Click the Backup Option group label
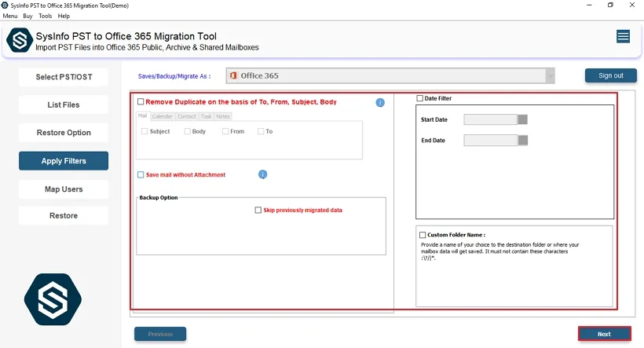Image resolution: width=644 pixels, height=348 pixels. pos(159,198)
